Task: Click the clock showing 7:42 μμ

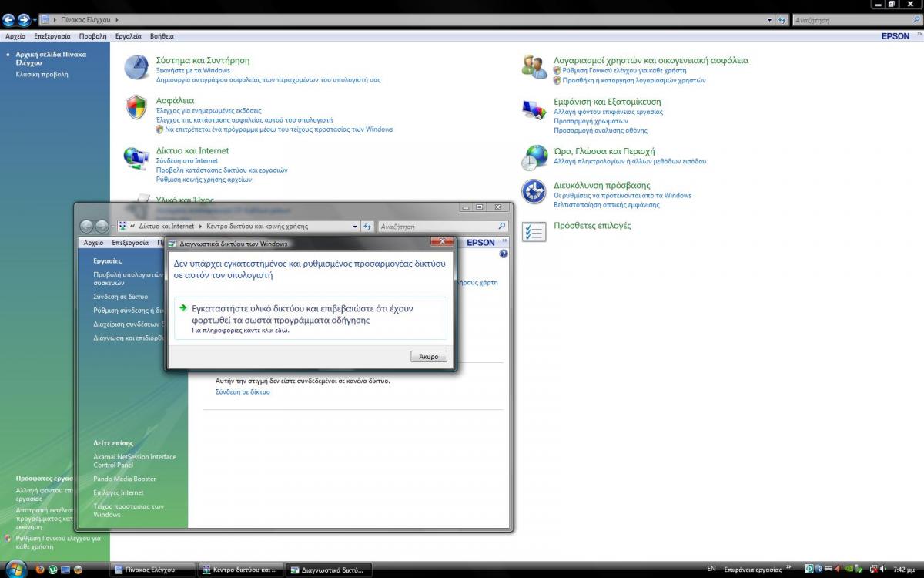Action: pos(904,570)
